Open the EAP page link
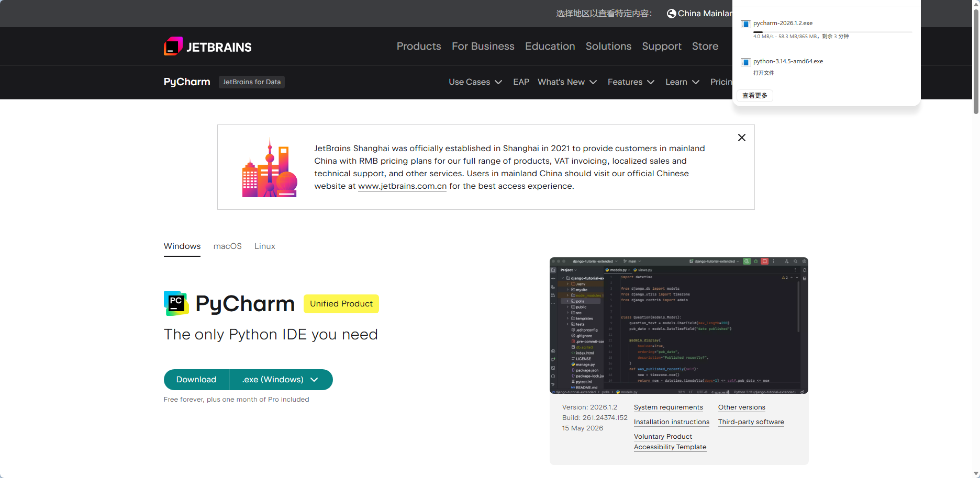This screenshot has width=980, height=478. click(x=521, y=82)
